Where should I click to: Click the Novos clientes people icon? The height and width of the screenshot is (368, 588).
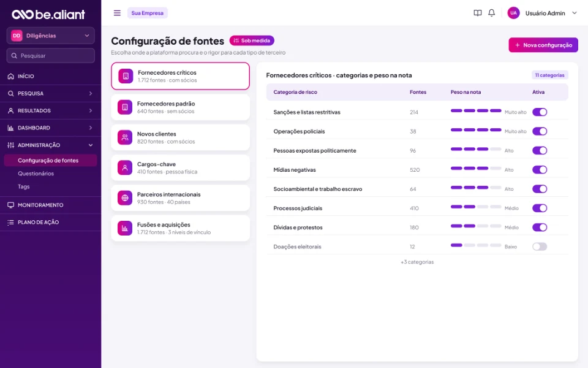click(x=125, y=137)
